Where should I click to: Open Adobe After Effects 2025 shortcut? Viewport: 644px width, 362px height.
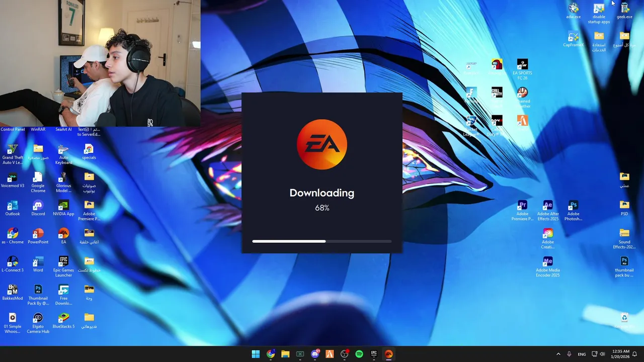click(548, 210)
